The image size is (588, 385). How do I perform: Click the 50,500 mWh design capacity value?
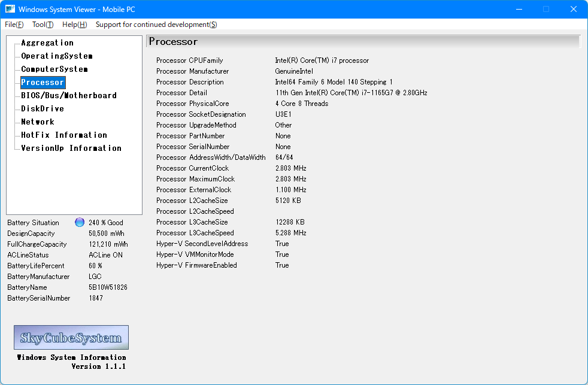(107, 234)
